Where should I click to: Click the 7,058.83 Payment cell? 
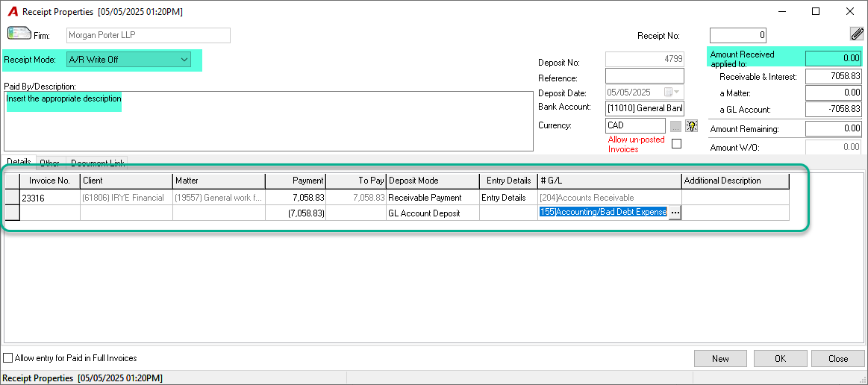(x=296, y=198)
